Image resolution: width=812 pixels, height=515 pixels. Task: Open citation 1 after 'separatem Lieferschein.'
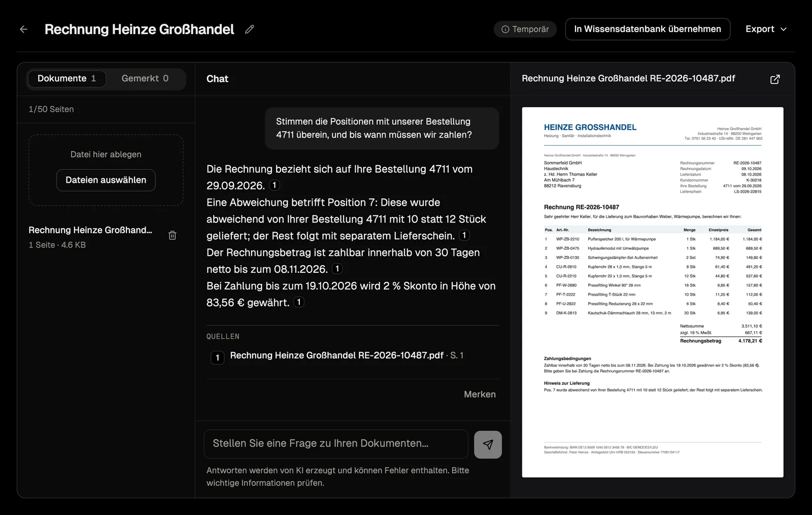(x=464, y=235)
